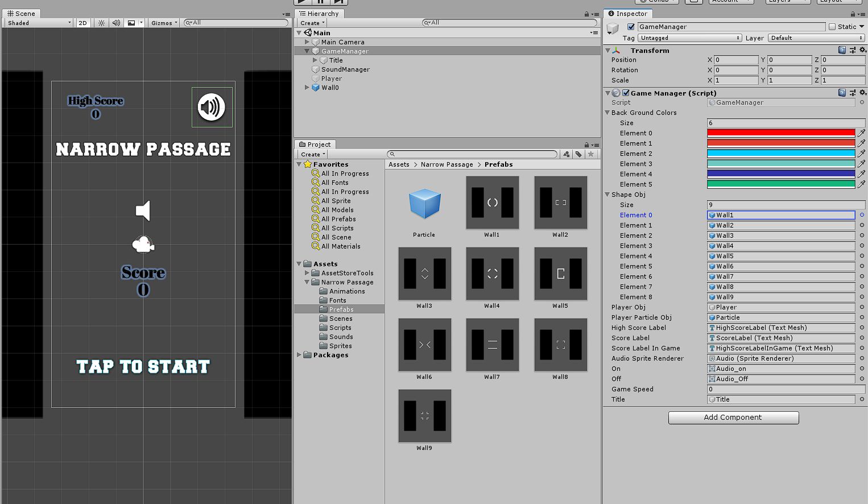The height and width of the screenshot is (504, 868).
Task: Click search by type icon in Project
Action: 567,154
